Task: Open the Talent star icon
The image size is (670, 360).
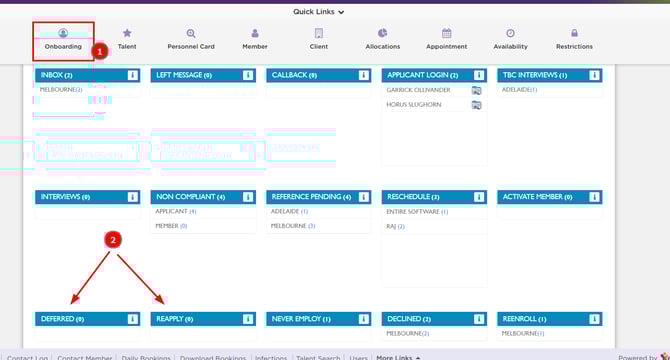Action: tap(127, 33)
